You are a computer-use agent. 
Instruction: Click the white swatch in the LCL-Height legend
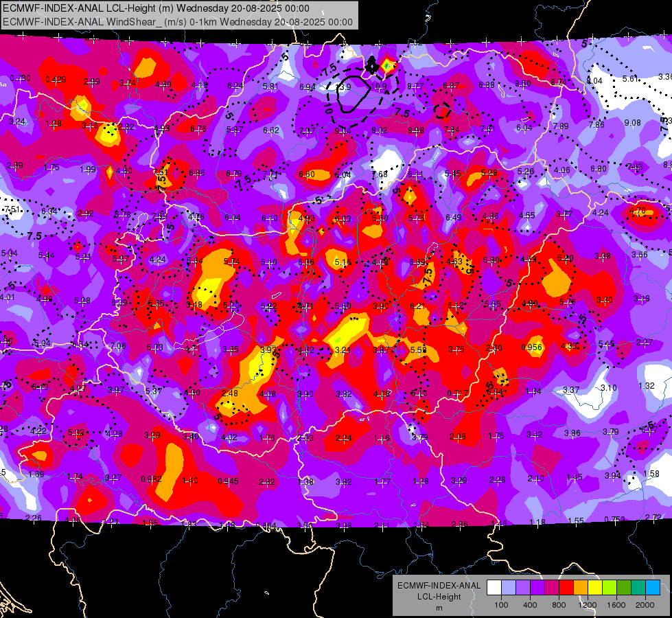pos(494,588)
